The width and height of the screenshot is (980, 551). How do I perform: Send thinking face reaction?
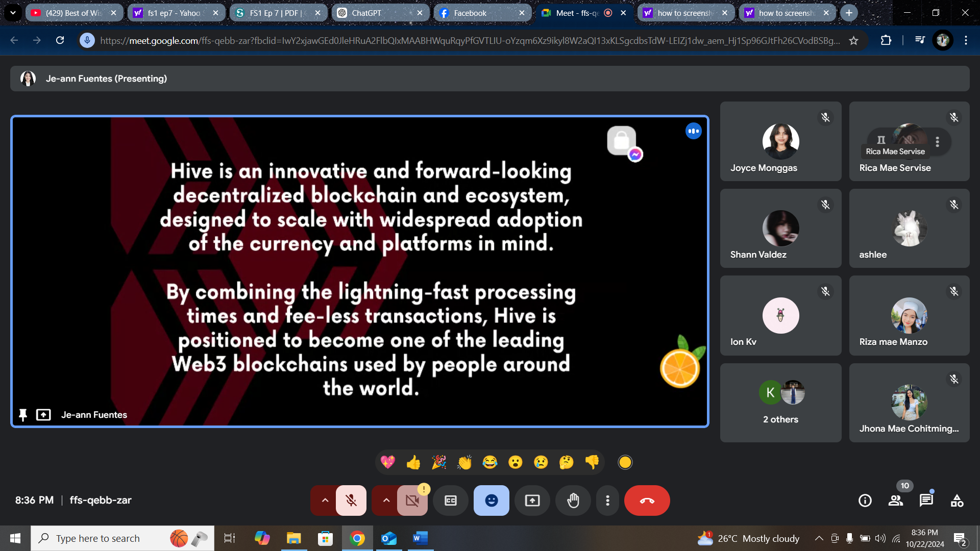click(567, 462)
